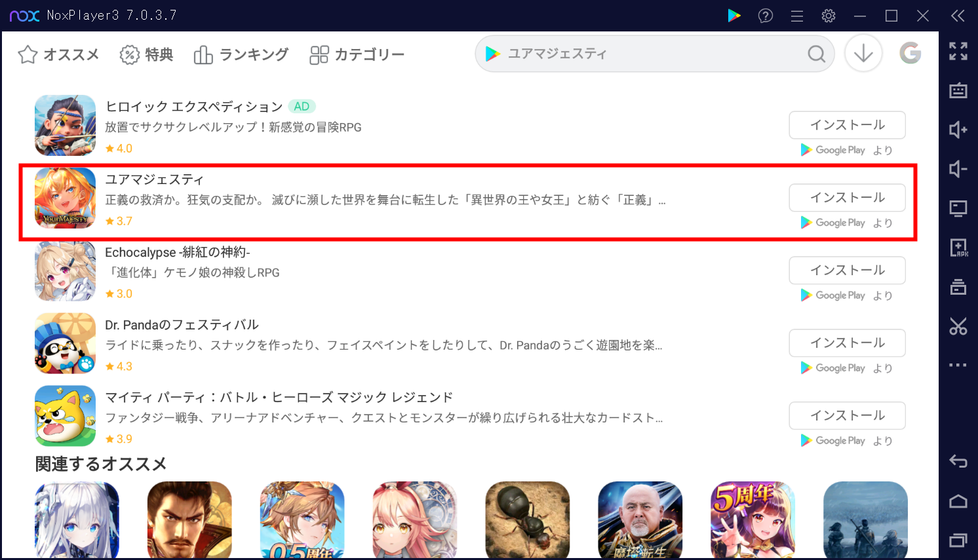Toggle fullscreen mode icon
The image size is (978, 560).
pyautogui.click(x=958, y=51)
